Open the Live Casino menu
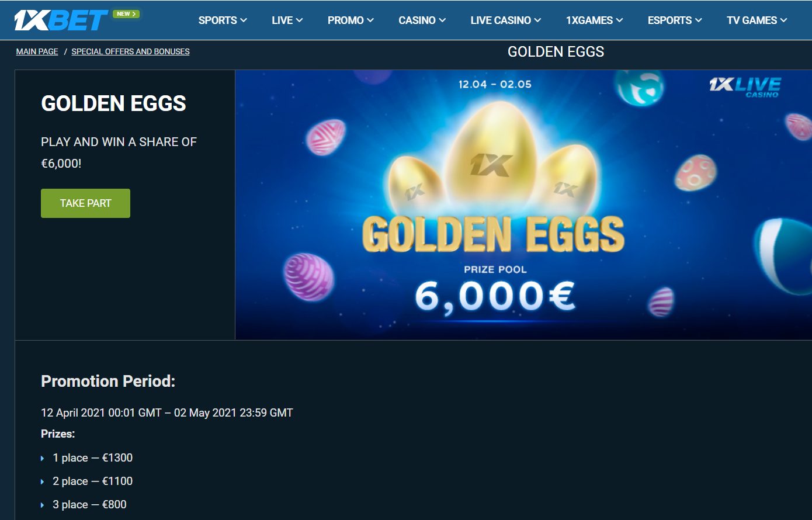 pos(506,20)
